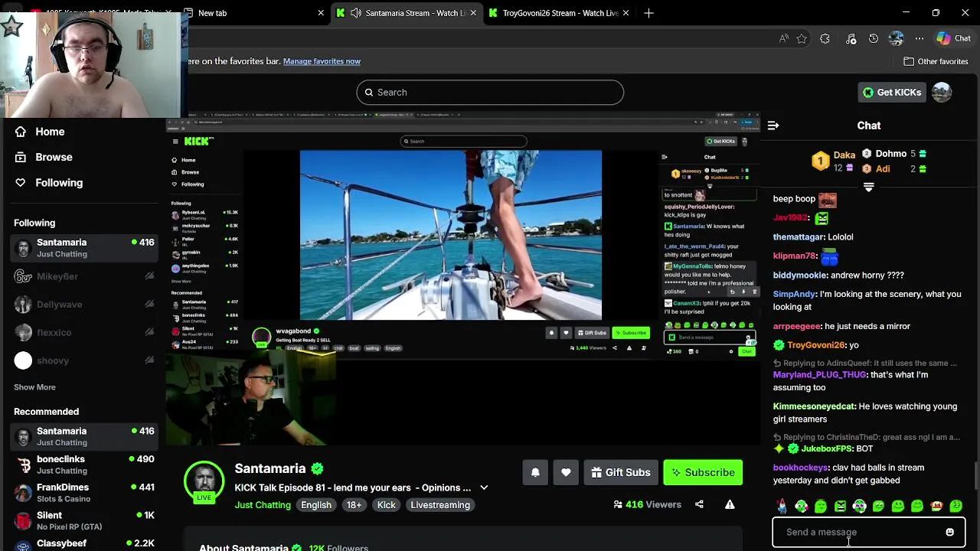The width and height of the screenshot is (980, 551).
Task: Toggle notifications bell for Santamaria
Action: [535, 472]
